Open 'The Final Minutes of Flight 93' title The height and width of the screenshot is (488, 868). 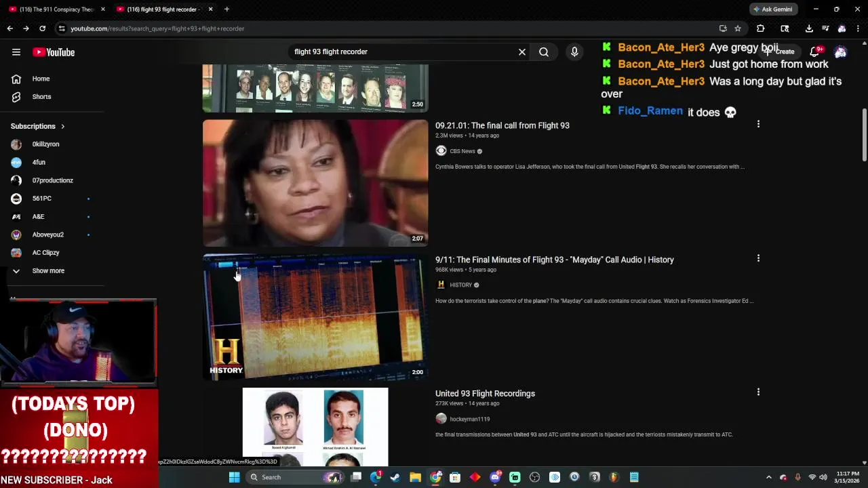tap(554, 260)
